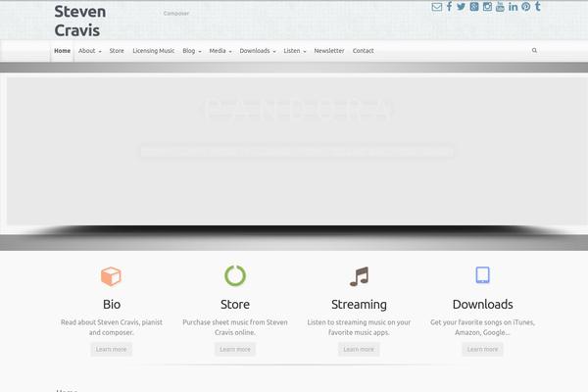
Task: Click the Store section heading
Action: (235, 304)
